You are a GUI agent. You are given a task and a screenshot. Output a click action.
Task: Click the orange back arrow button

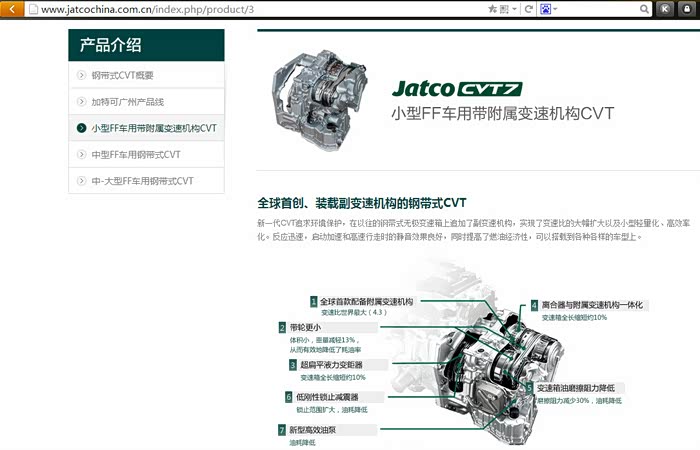(12, 8)
